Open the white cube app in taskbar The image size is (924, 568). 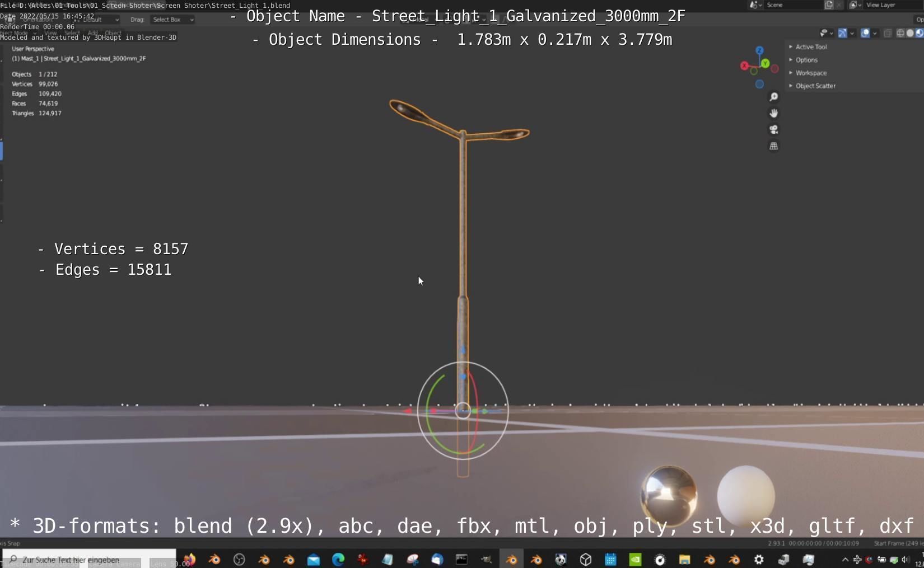(x=586, y=559)
